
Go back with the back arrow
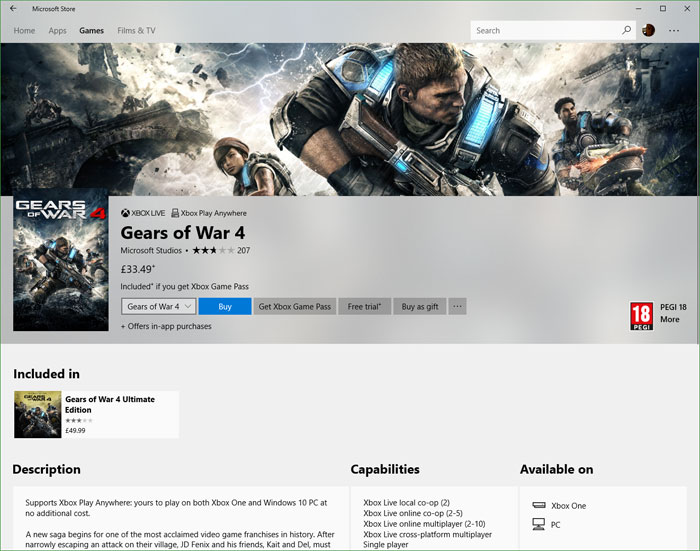click(13, 8)
